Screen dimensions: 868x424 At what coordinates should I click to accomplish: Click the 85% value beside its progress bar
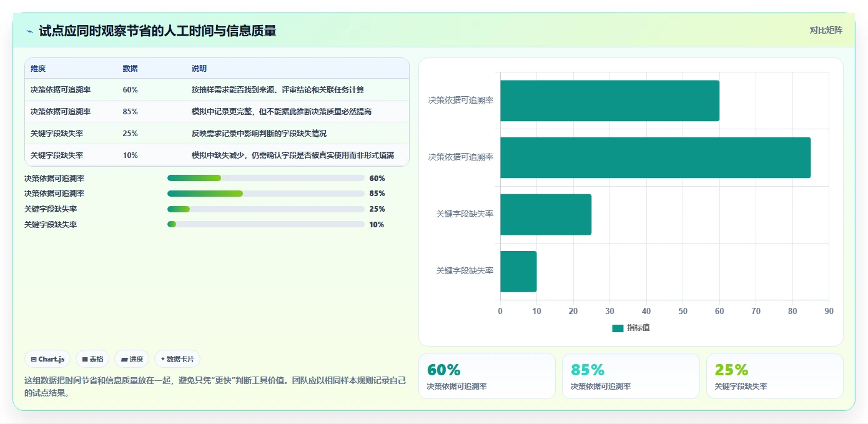pyautogui.click(x=377, y=194)
